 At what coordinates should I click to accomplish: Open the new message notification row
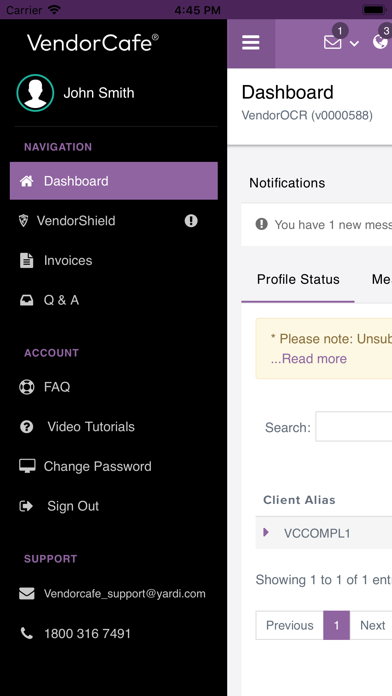pos(317,225)
